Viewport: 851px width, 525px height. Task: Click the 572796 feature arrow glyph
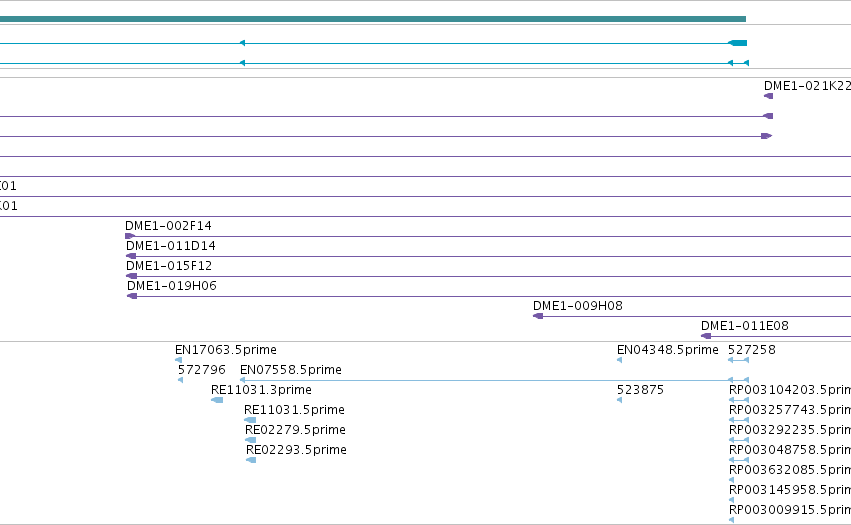click(x=181, y=380)
